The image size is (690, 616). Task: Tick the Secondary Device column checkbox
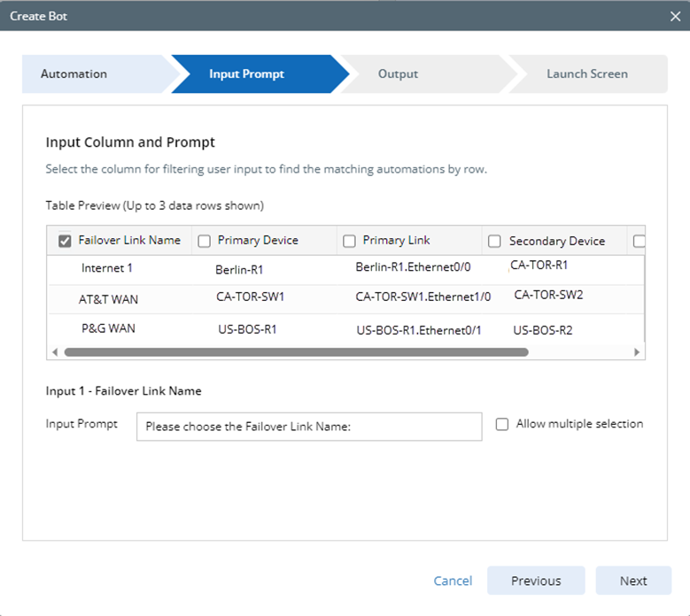point(495,241)
